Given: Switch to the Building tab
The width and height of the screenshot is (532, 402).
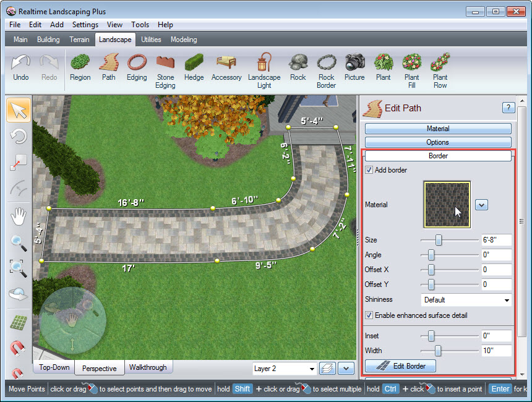Looking at the screenshot, I should [x=48, y=40].
